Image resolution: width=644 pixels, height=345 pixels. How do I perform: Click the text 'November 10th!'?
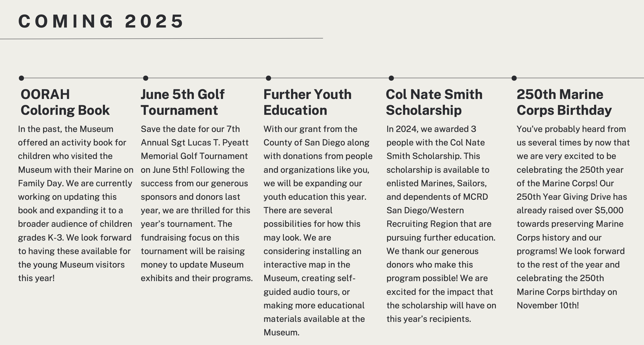pyautogui.click(x=548, y=306)
